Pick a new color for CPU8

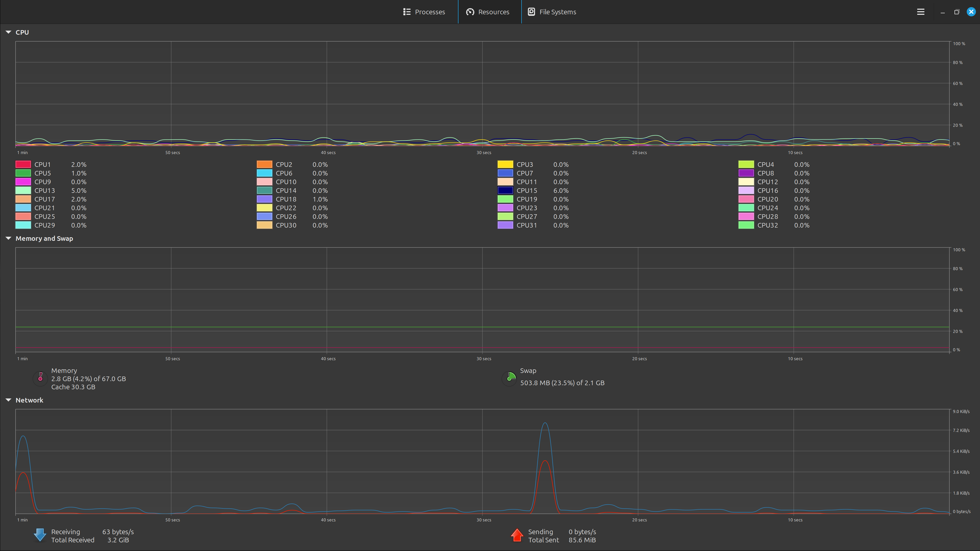pos(746,173)
